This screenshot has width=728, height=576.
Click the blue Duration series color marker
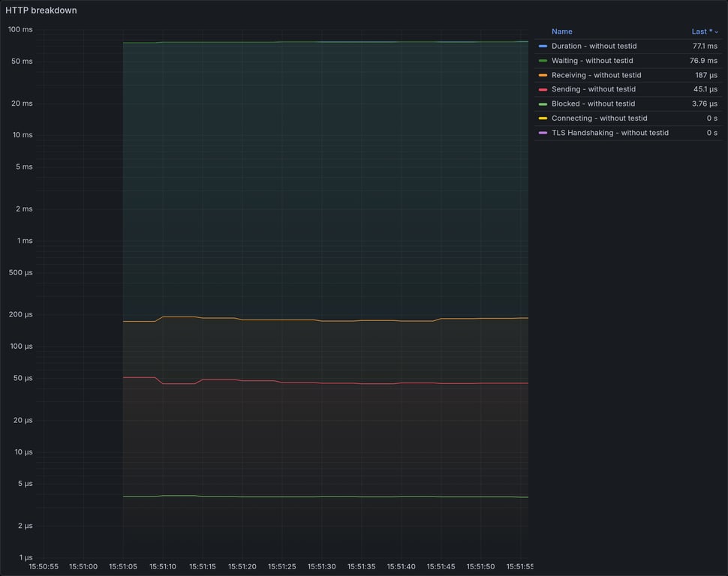pyautogui.click(x=542, y=46)
